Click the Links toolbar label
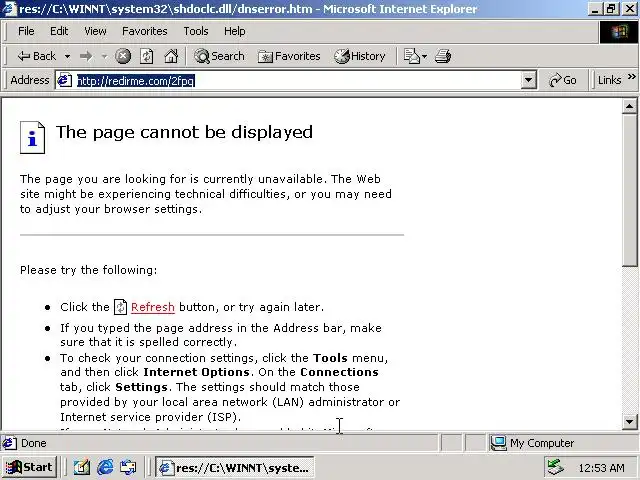This screenshot has height=480, width=640. pyautogui.click(x=609, y=80)
